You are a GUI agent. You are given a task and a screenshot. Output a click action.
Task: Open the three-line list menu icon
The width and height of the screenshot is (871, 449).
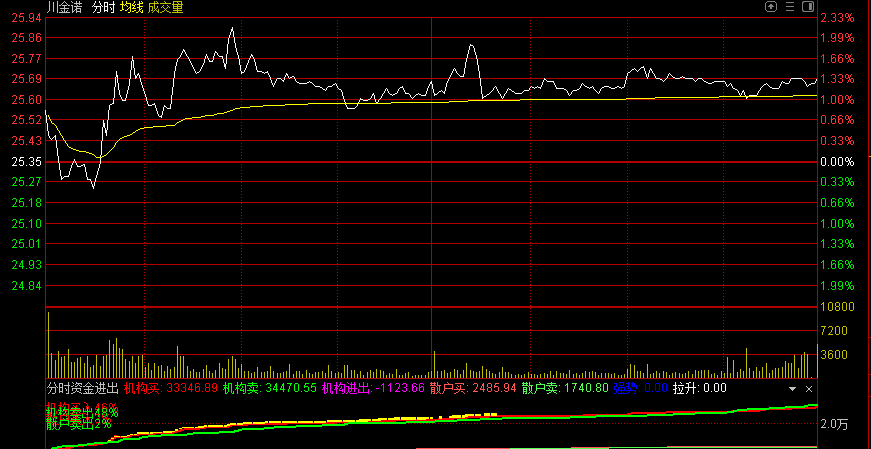point(789,7)
